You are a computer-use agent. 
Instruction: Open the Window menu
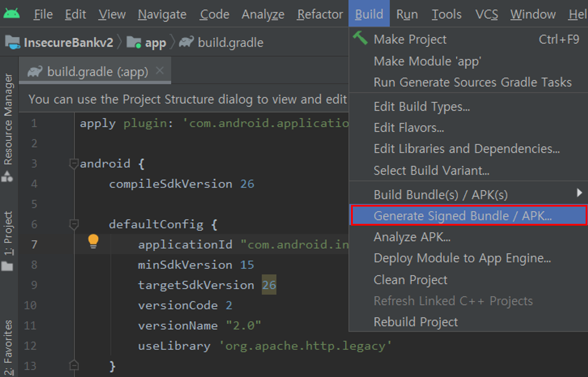click(533, 14)
